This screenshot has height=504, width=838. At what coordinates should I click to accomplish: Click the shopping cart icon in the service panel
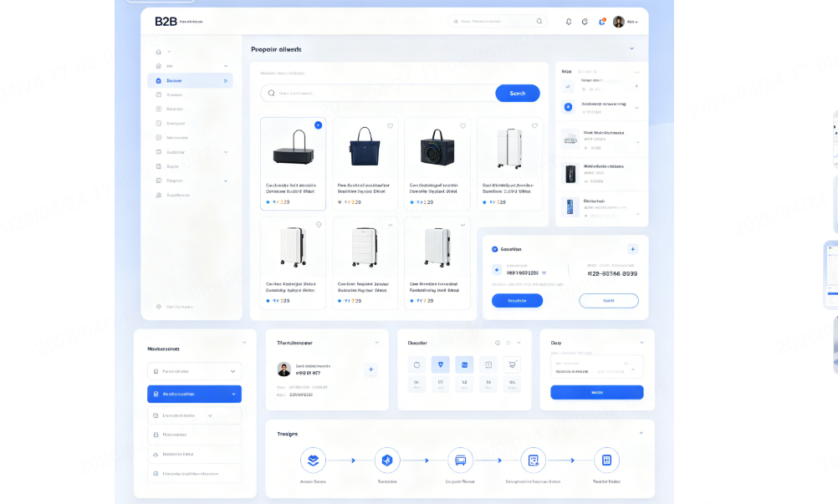512,364
